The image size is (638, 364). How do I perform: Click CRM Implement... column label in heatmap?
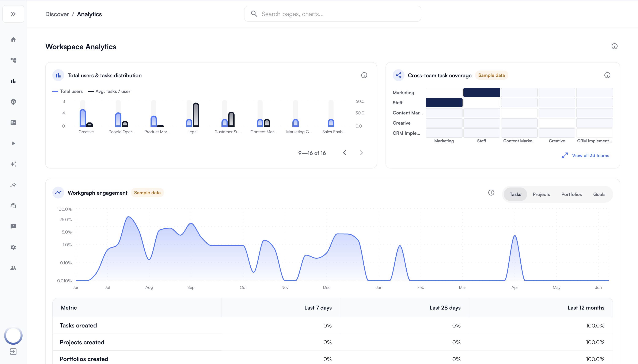pos(594,141)
